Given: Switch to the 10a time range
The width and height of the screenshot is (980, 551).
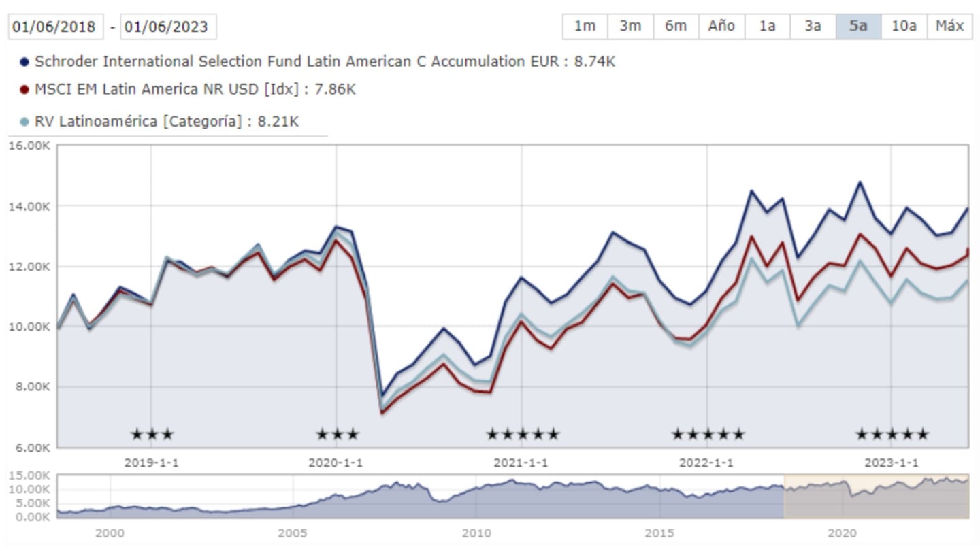Looking at the screenshot, I should [x=904, y=27].
